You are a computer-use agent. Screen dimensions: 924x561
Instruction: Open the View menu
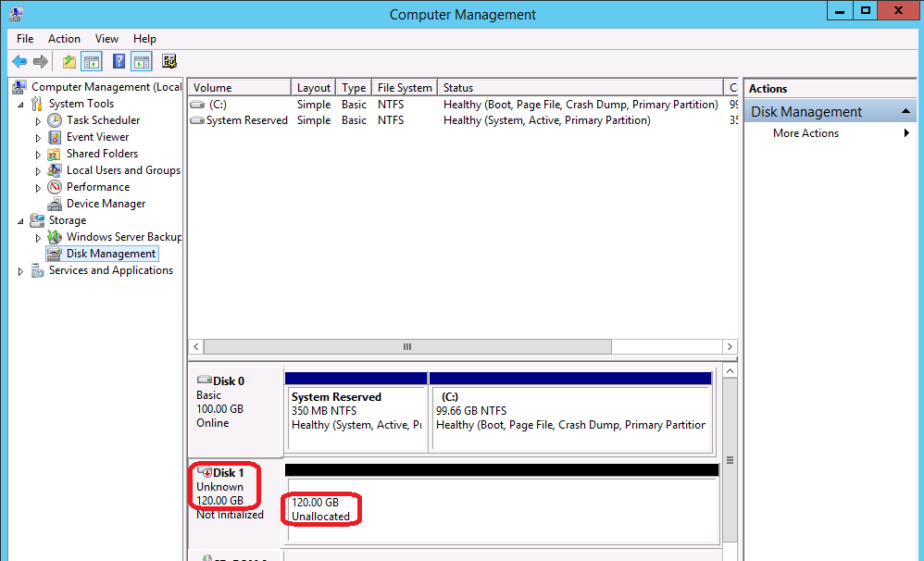(x=106, y=39)
